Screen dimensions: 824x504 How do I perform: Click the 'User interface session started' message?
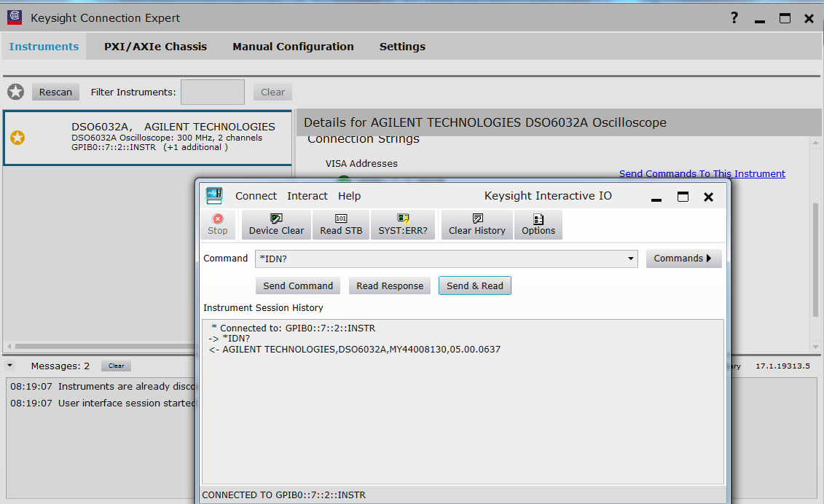[x=103, y=403]
